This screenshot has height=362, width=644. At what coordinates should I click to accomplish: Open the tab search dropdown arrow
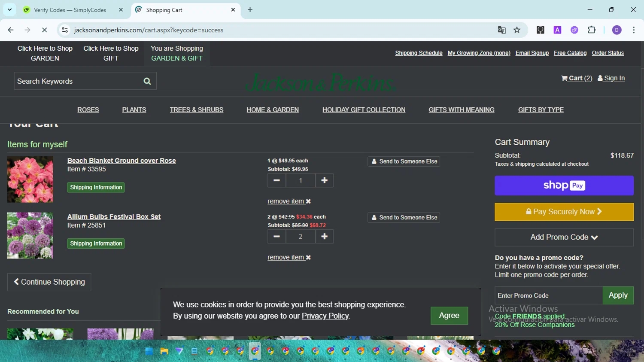pyautogui.click(x=9, y=10)
